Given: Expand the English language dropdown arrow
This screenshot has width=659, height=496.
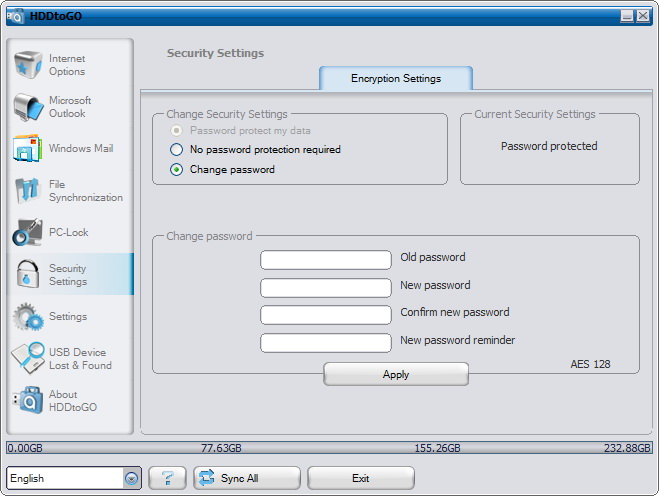Looking at the screenshot, I should coord(132,478).
